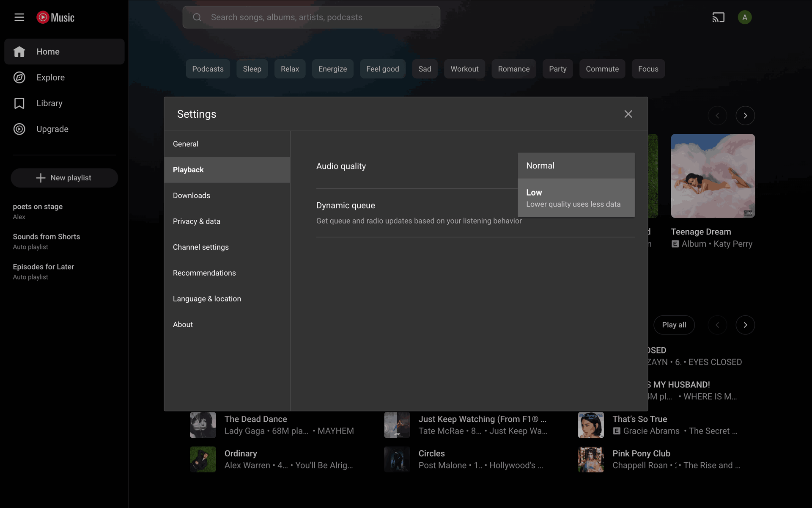Image resolution: width=812 pixels, height=508 pixels.
Task: Open the hamburger guide menu
Action: [x=19, y=17]
